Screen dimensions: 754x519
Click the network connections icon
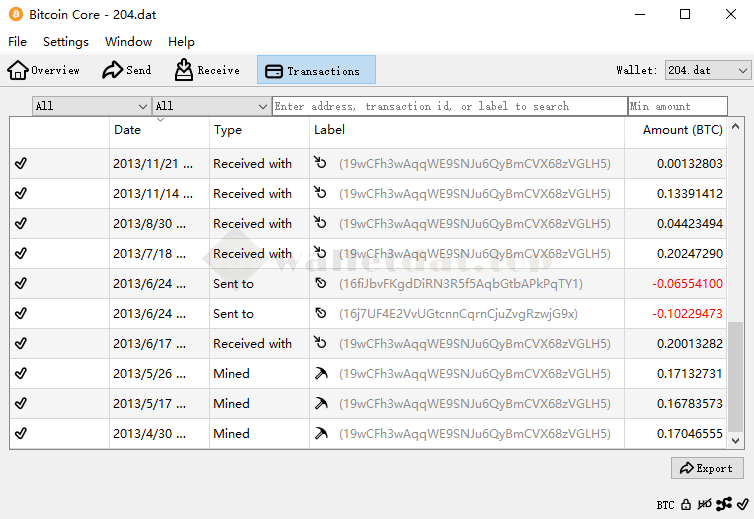pyautogui.click(x=724, y=504)
